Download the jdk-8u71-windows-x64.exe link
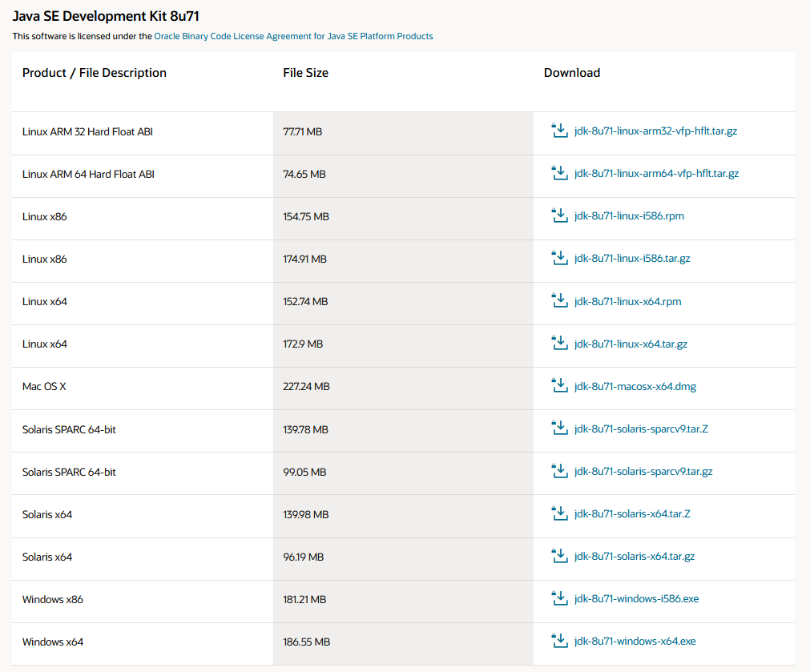This screenshot has height=672, width=810. pos(635,641)
